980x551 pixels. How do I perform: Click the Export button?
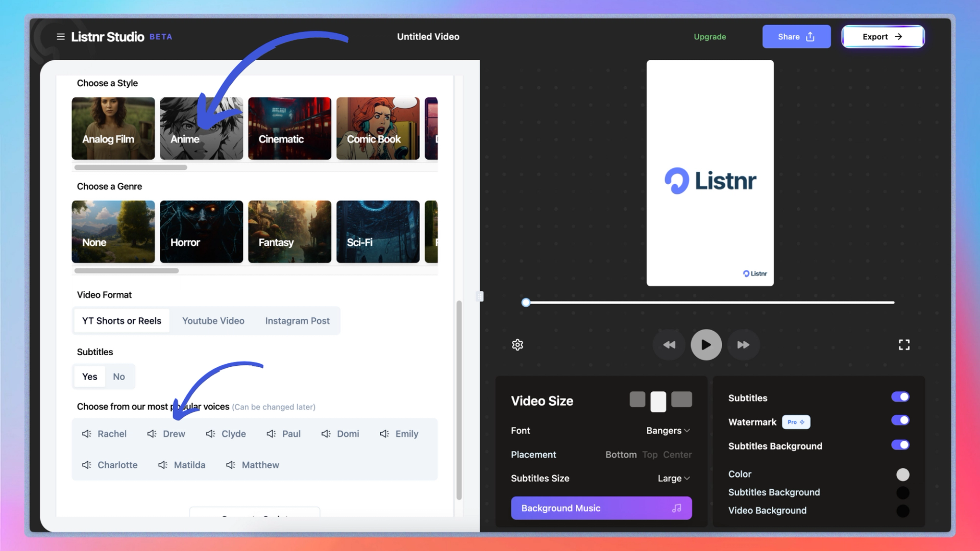pos(882,37)
